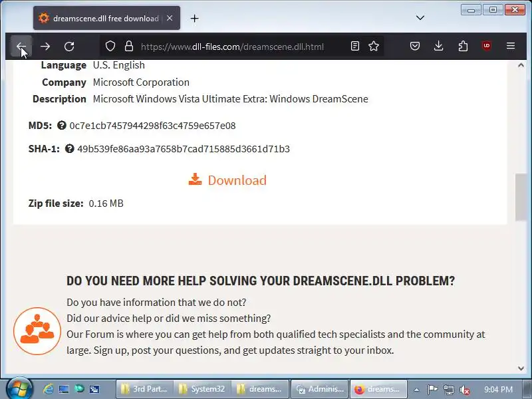Save page to Pocket
Screen dimensions: 532x399
pyautogui.click(x=414, y=46)
